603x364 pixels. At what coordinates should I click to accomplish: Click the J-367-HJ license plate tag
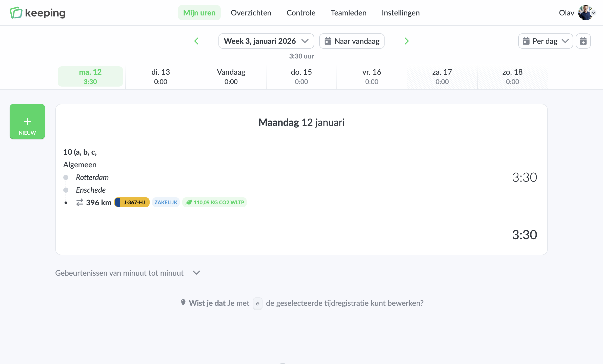click(x=132, y=203)
